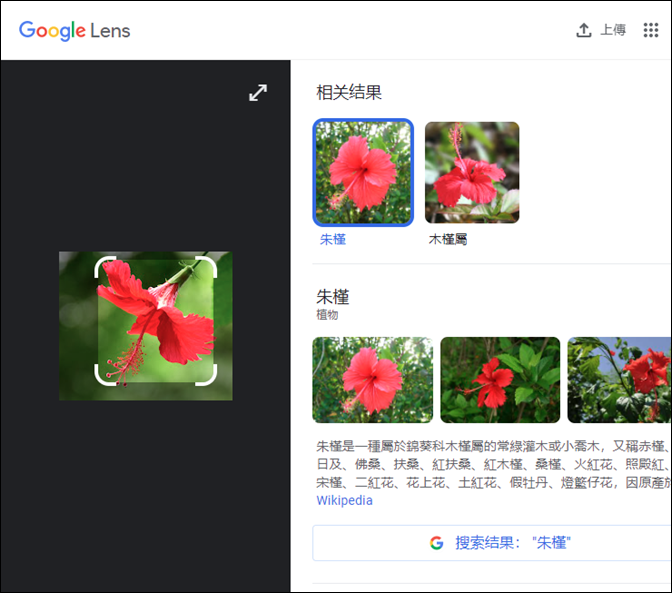Click the 植物 subtitle under 朱槿
Screen dimensions: 672x593
327,315
